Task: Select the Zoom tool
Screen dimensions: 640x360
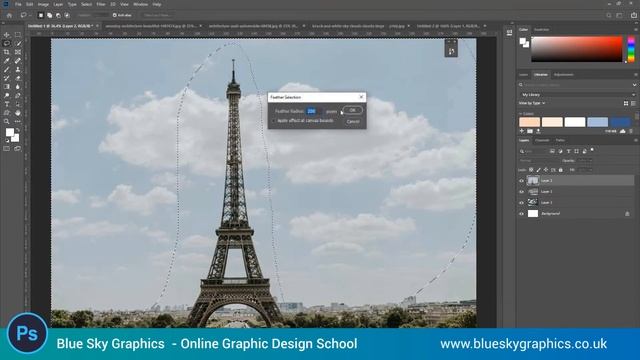Action: coord(7,121)
